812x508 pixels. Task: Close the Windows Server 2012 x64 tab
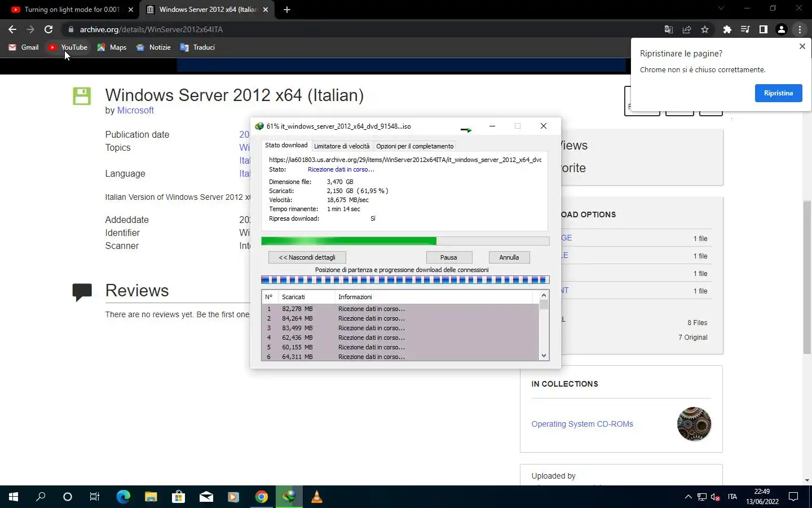(266, 10)
